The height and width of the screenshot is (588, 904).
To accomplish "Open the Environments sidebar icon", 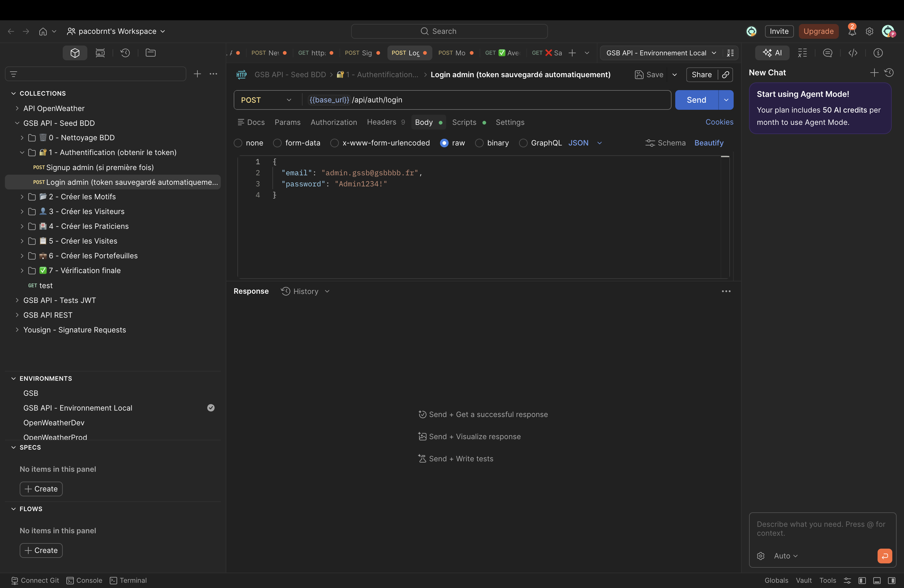I will tap(100, 53).
